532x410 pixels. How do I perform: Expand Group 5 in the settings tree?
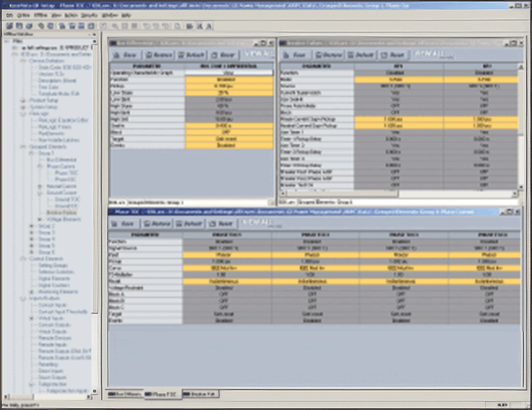tap(32, 246)
